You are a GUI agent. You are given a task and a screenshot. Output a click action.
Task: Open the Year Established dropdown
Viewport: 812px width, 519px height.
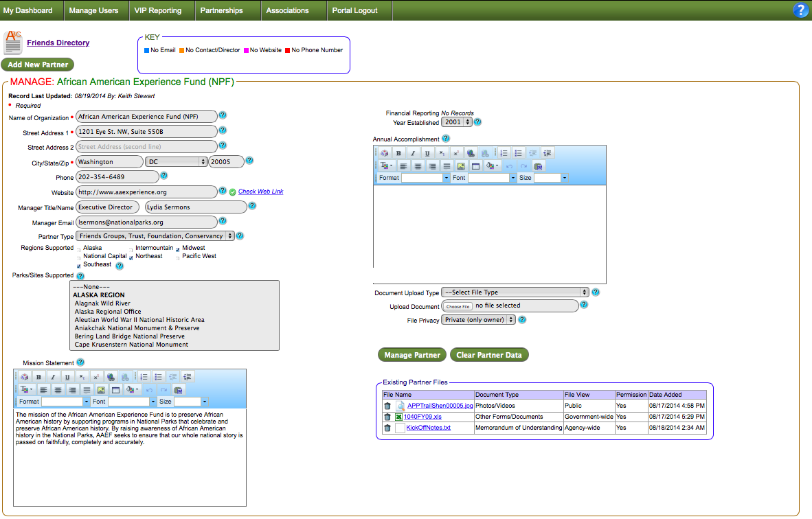click(456, 122)
